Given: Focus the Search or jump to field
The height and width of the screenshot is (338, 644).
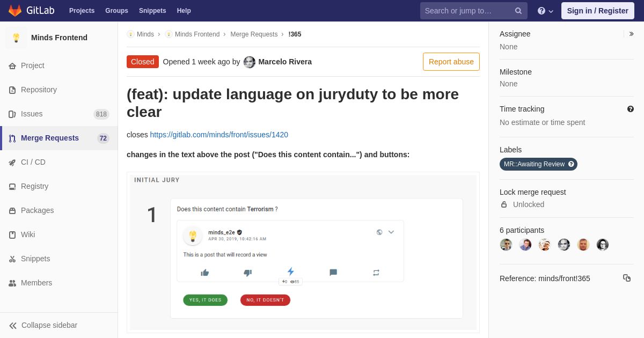Looking at the screenshot, I should click(x=473, y=11).
